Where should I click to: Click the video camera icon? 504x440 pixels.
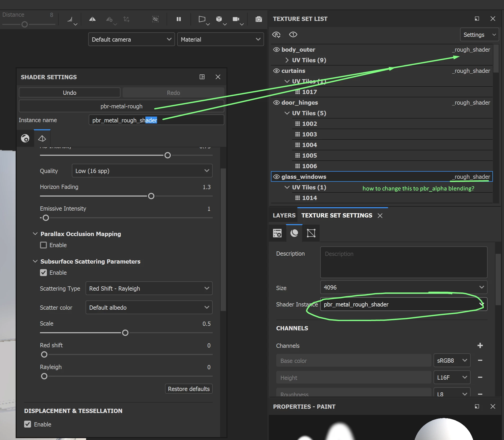236,19
